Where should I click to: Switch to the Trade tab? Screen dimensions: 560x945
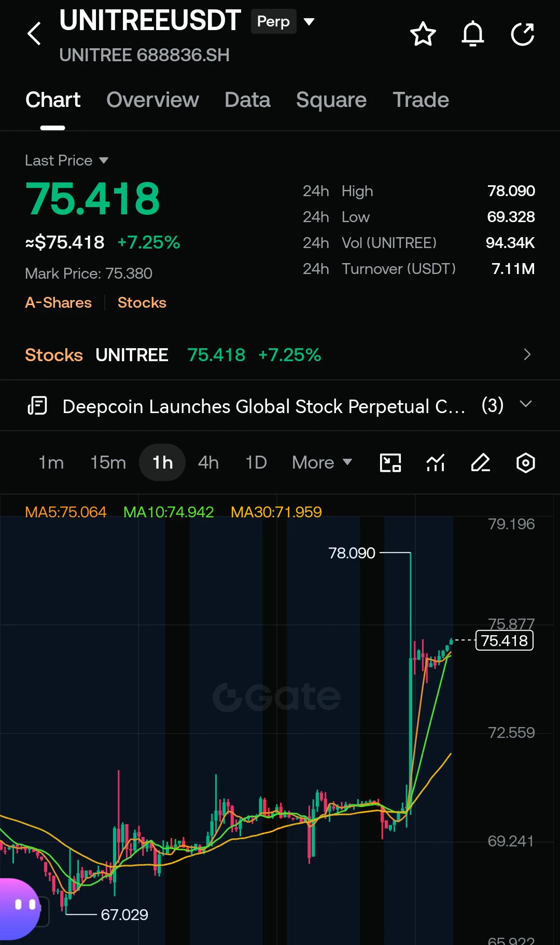421,100
